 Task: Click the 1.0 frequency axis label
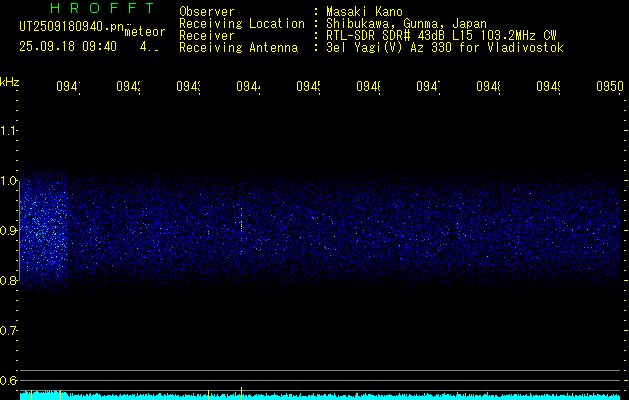pyautogui.click(x=9, y=181)
